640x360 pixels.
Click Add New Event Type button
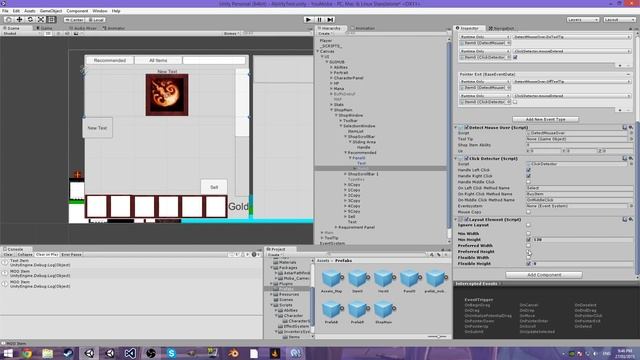tap(546, 120)
